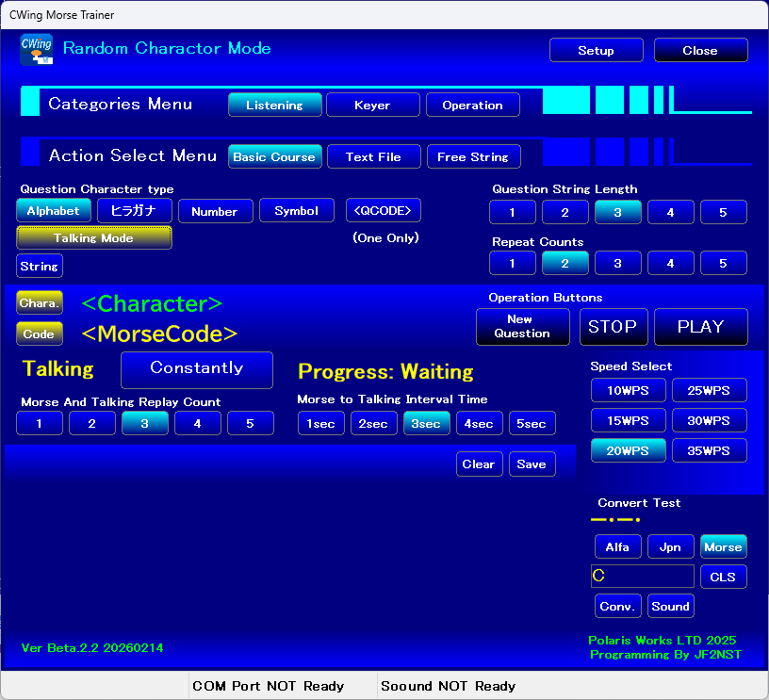The width and height of the screenshot is (769, 700).
Task: Toggle the Talking Mode button
Action: point(94,238)
